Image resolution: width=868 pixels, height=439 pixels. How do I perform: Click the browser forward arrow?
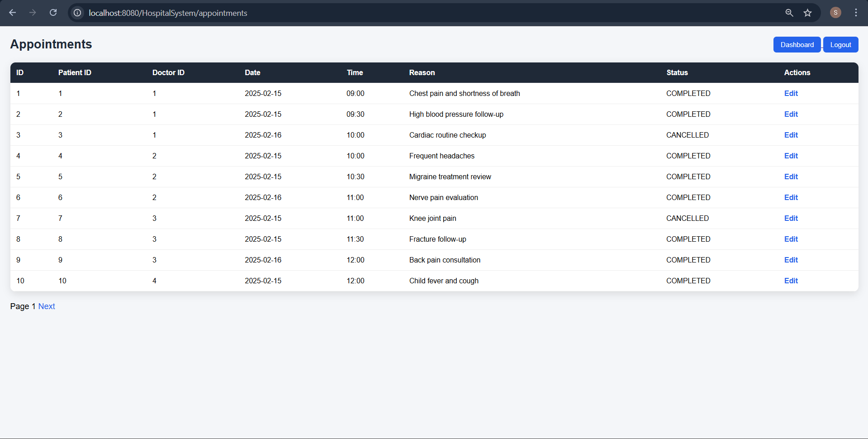[x=33, y=13]
